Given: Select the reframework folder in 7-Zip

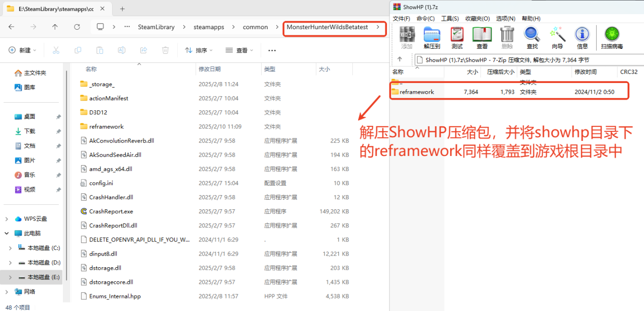Looking at the screenshot, I should click(x=417, y=92).
